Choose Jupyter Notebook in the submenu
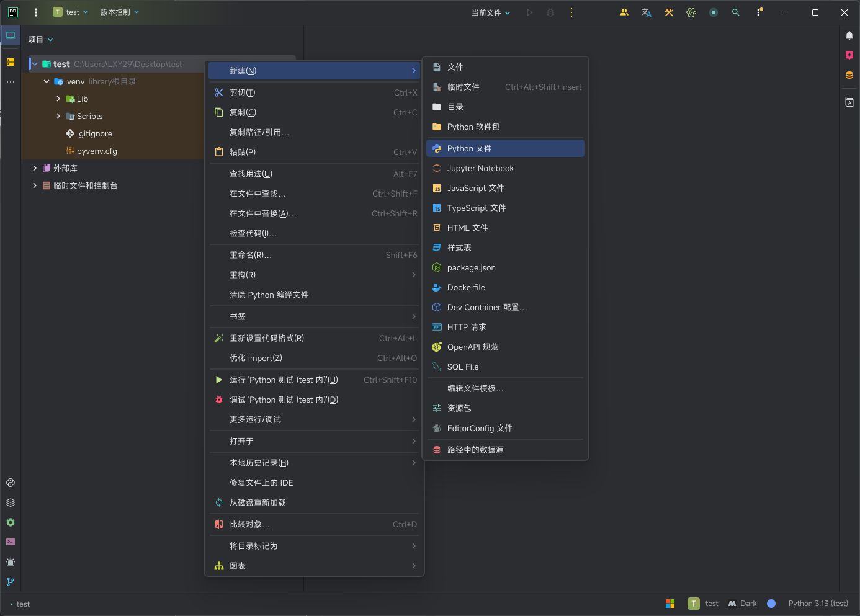The width and height of the screenshot is (860, 616). click(x=480, y=168)
